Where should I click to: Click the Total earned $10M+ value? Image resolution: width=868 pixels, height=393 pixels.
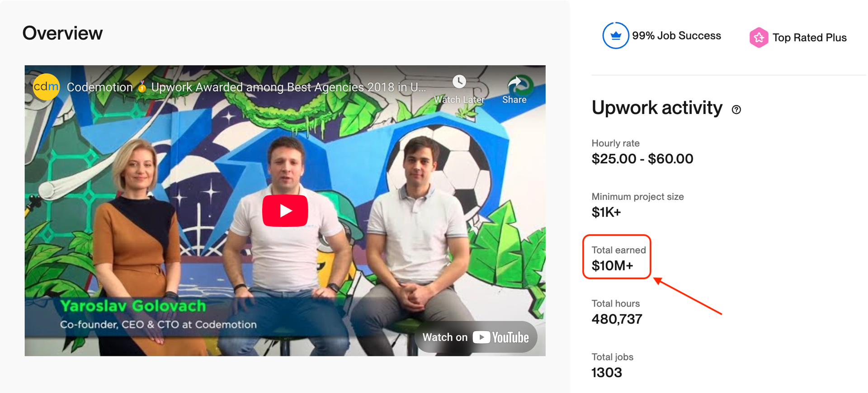612,265
